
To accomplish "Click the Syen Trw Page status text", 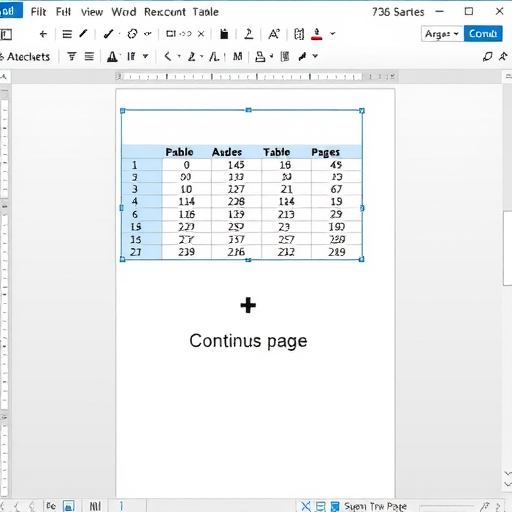I will 375,507.
